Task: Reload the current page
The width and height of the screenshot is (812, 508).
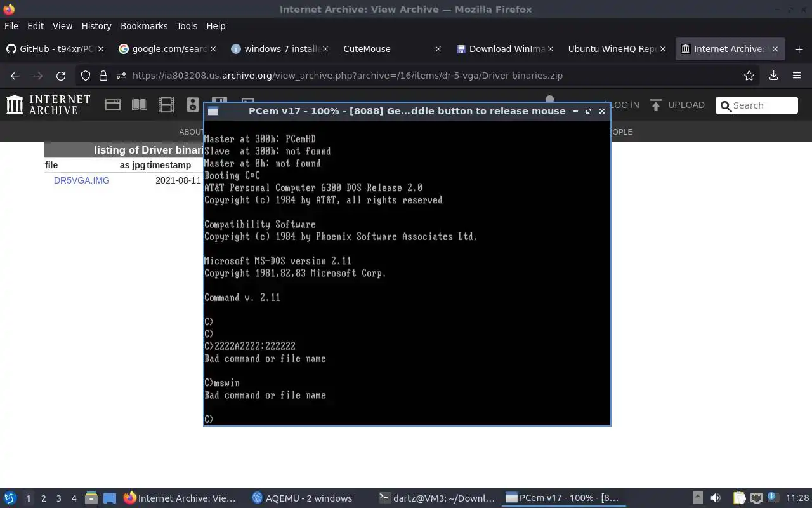Action: coord(61,76)
